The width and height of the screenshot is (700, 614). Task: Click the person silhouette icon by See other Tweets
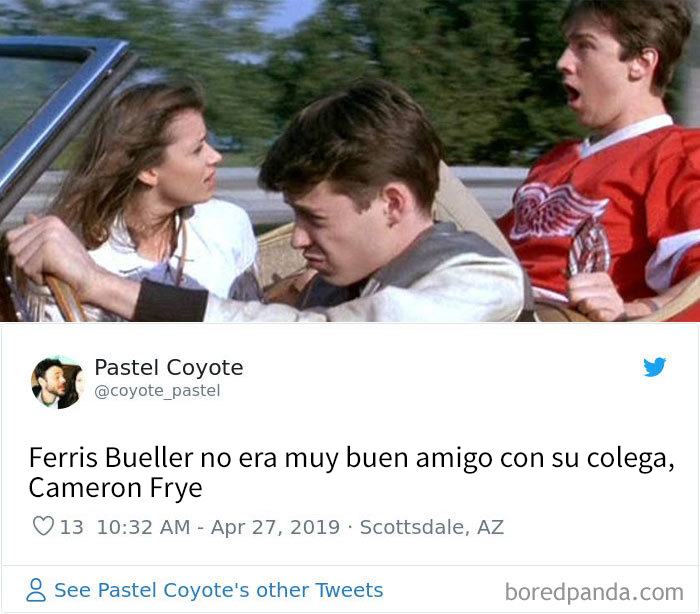[36, 590]
